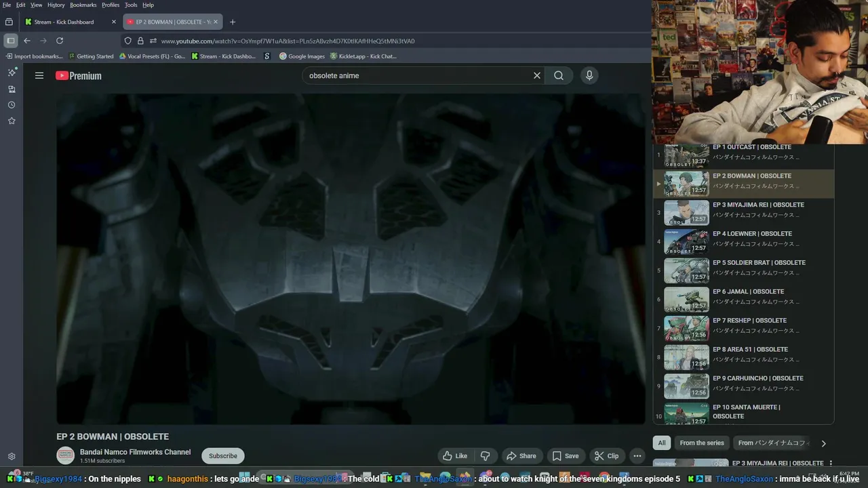This screenshot has width=868, height=488.
Task: Open the Bookmarks menu
Action: coord(83,5)
